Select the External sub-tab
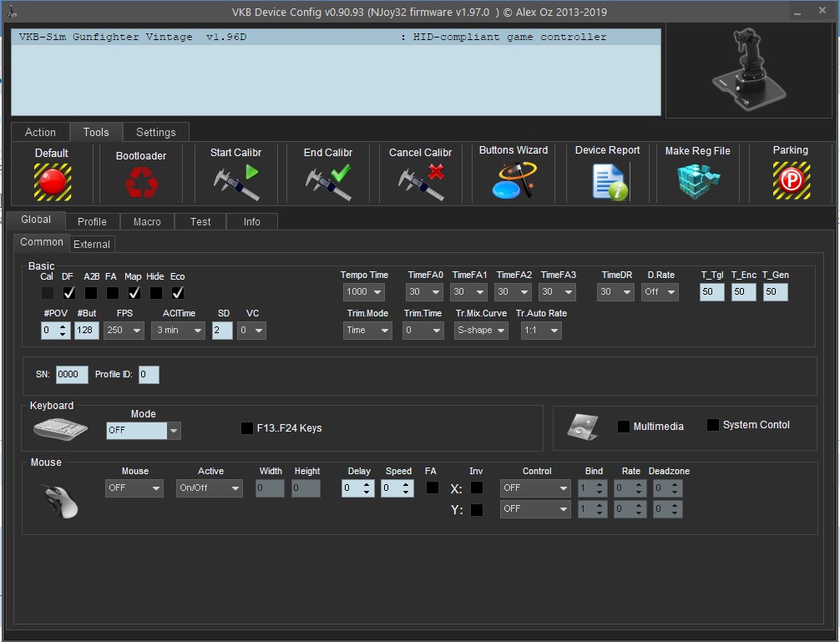Screen dimensions: 840x642 click(x=92, y=245)
